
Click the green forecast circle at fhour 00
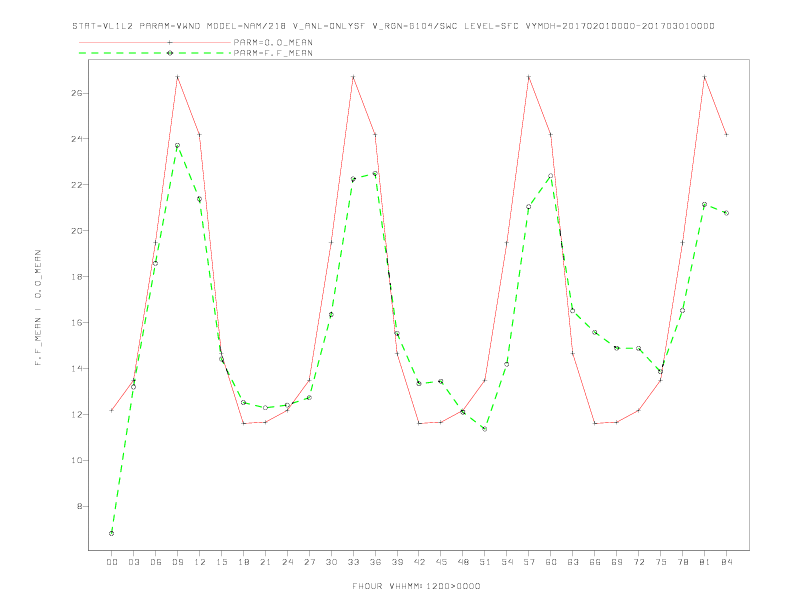point(112,533)
